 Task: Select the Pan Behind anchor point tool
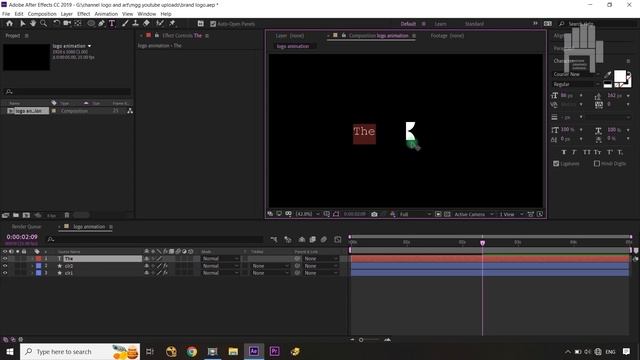[78, 24]
